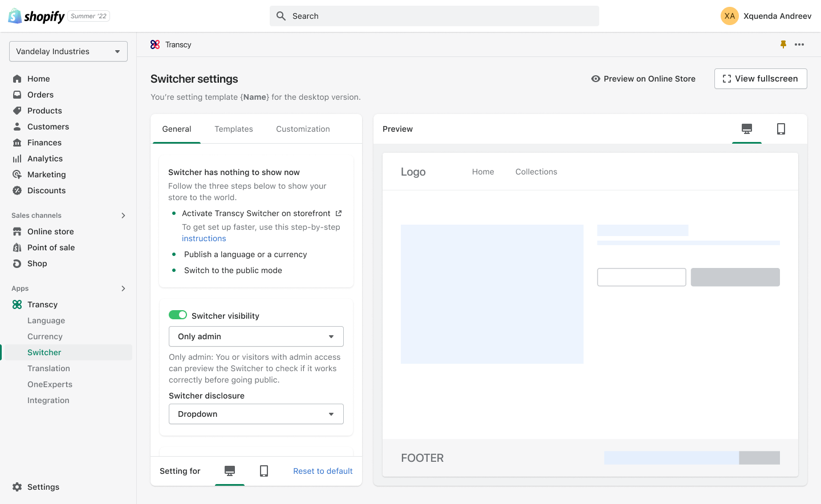The image size is (821, 504).
Task: Toggle the Switcher visibility switch
Action: [178, 315]
